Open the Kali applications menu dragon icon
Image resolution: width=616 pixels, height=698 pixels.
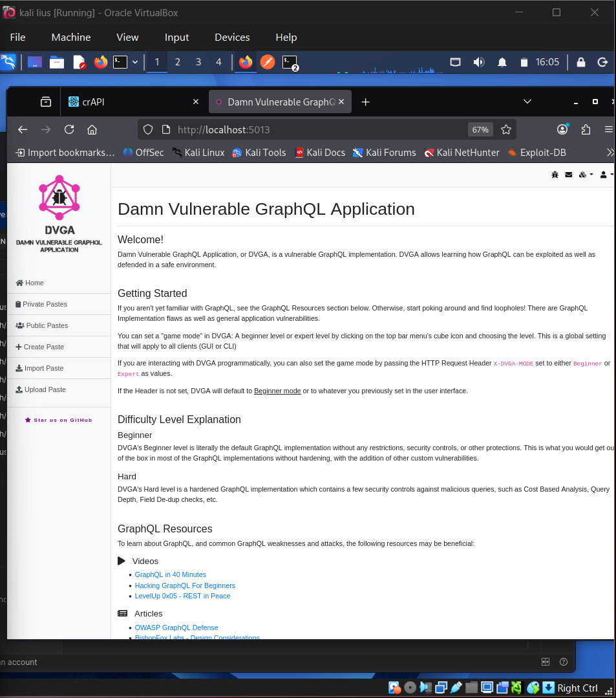pos(8,62)
